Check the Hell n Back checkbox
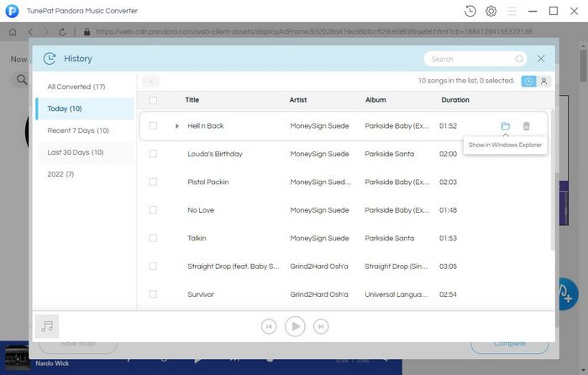This screenshot has width=588, height=375. 153,126
